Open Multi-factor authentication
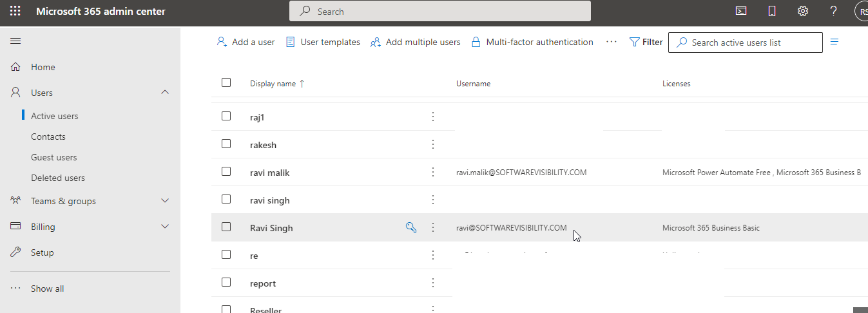Viewport: 868px width, 313px height. tap(532, 42)
